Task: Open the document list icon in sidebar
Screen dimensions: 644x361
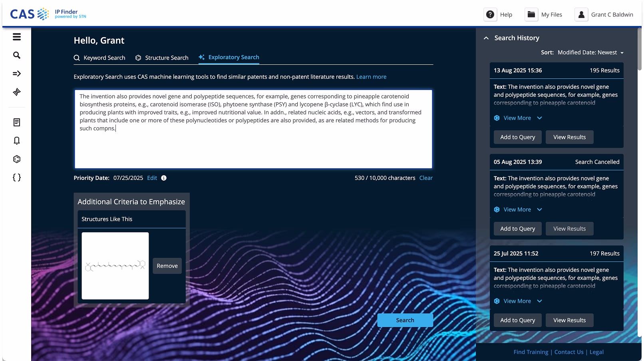Action: tap(17, 122)
